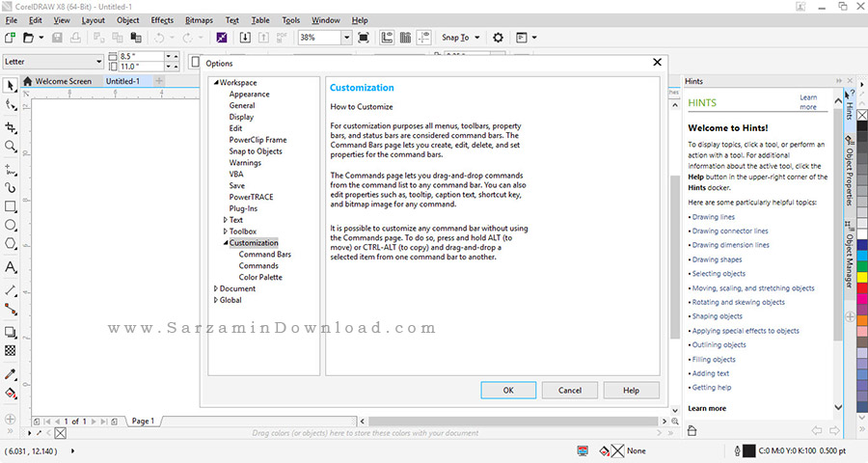The width and height of the screenshot is (868, 463).
Task: Select the Text tool
Action: 10,267
